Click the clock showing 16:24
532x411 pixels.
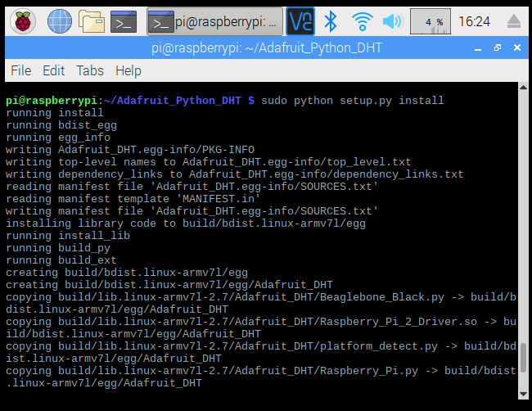474,22
